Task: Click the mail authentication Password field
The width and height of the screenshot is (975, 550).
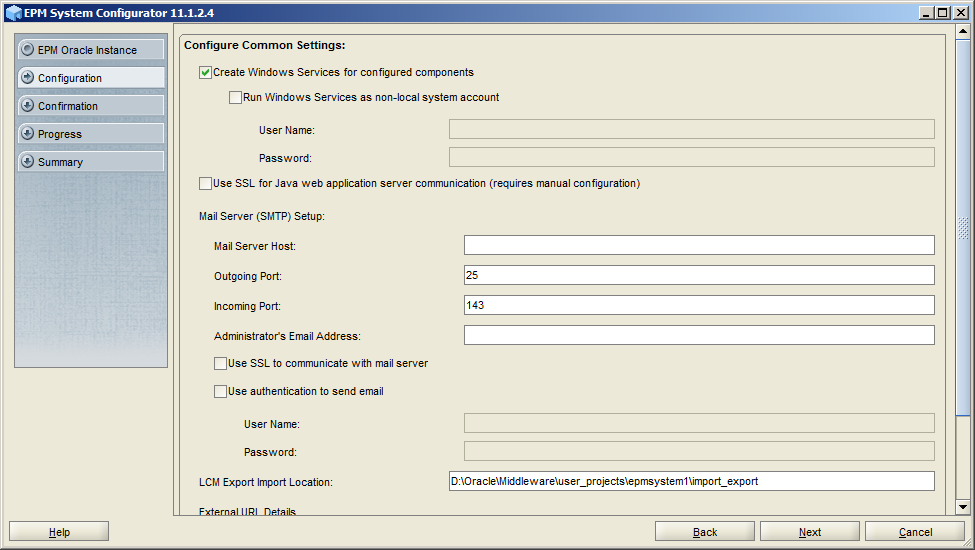Action: [x=699, y=451]
